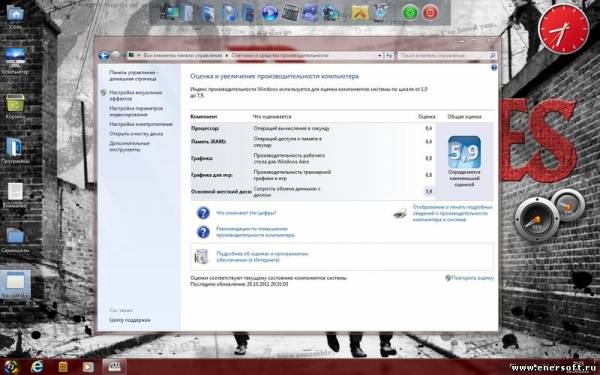Open 'Настройка параметров индексирования' link
600x375 pixels.
coord(136,111)
